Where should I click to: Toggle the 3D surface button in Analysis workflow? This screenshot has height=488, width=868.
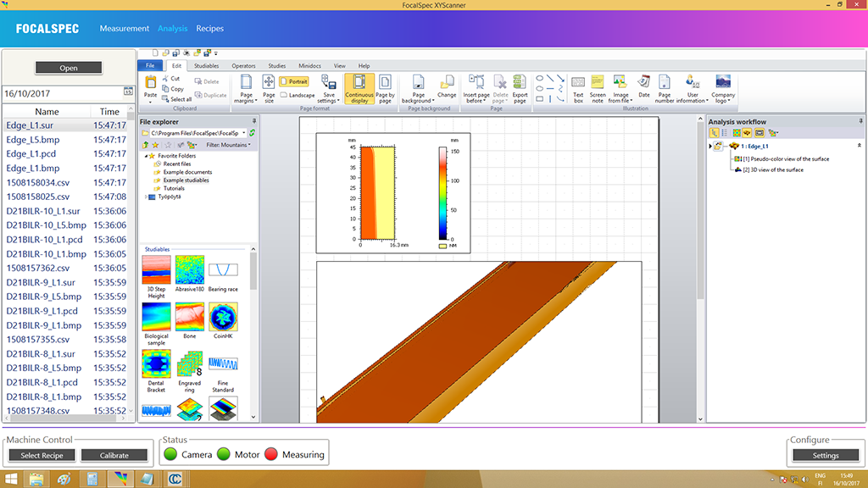pos(748,133)
